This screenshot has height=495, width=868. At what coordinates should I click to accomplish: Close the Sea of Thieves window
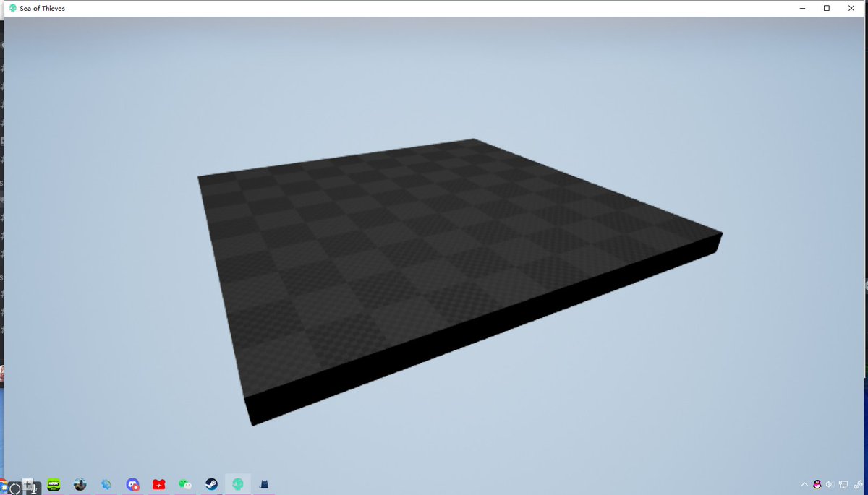(x=851, y=8)
